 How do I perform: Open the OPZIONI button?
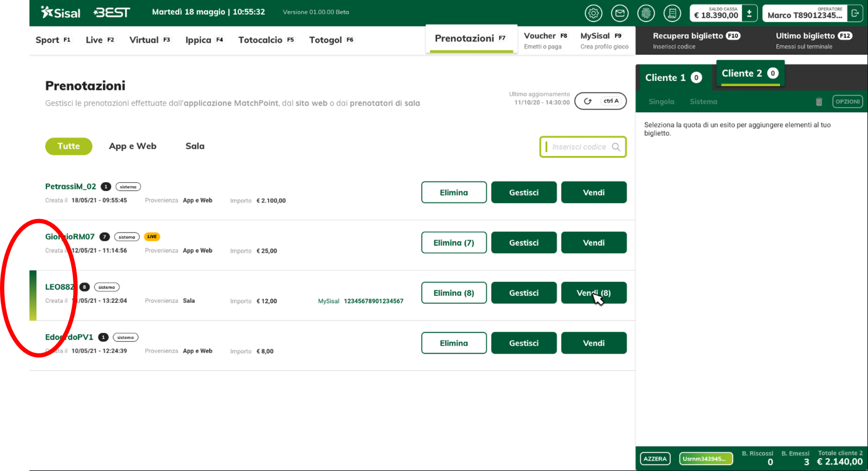[x=847, y=102]
